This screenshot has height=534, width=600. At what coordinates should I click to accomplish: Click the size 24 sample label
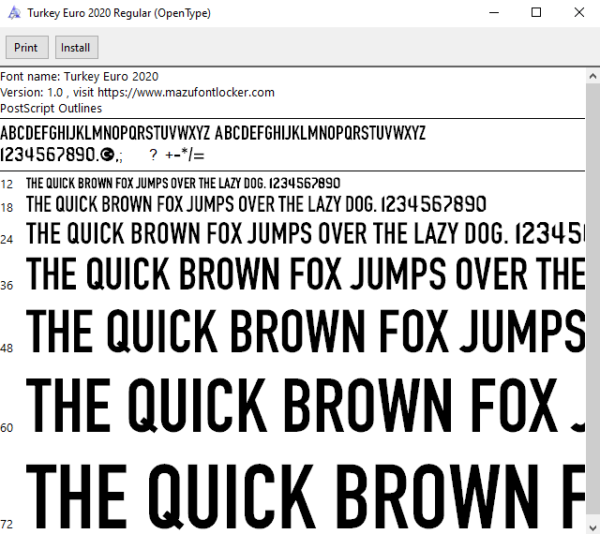7,240
